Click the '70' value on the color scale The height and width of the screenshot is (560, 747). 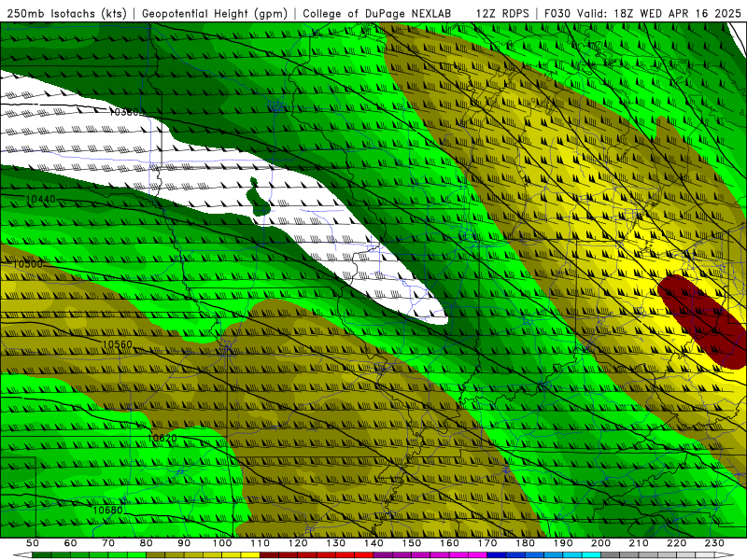coord(108,543)
